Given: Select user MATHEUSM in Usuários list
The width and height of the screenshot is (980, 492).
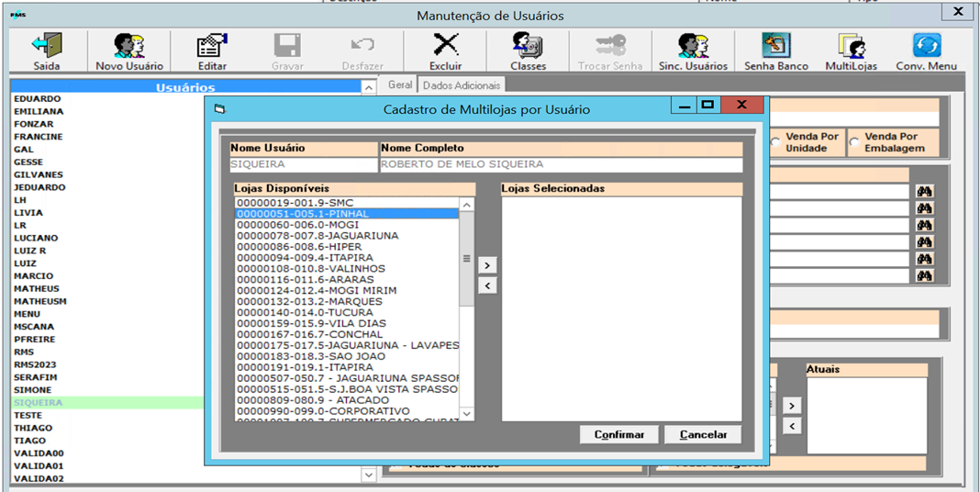Looking at the screenshot, I should tap(40, 301).
